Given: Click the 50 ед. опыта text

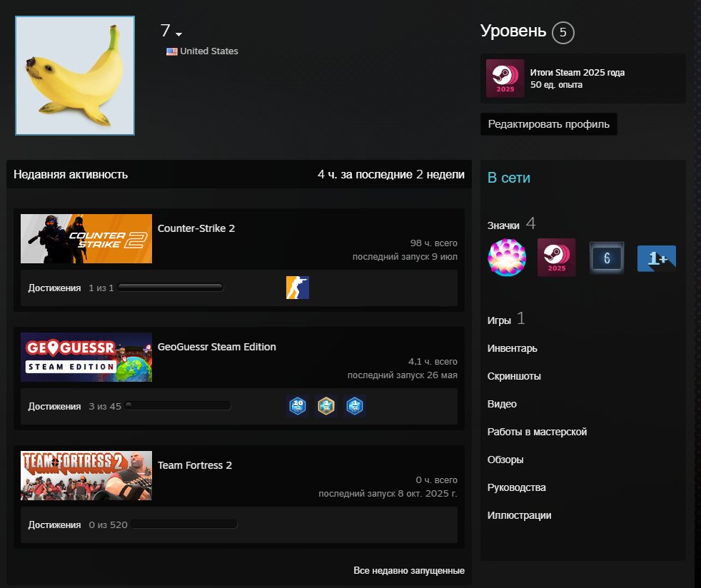Looking at the screenshot, I should tap(556, 84).
